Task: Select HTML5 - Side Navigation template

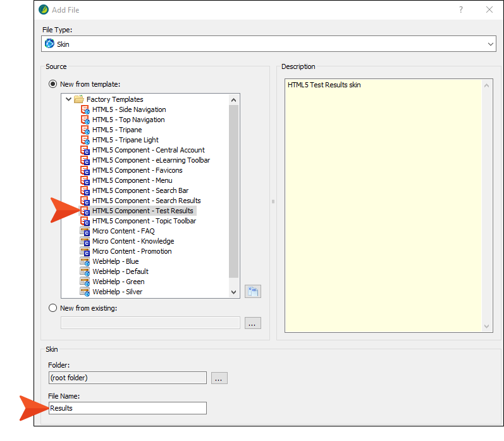Action: (129, 109)
